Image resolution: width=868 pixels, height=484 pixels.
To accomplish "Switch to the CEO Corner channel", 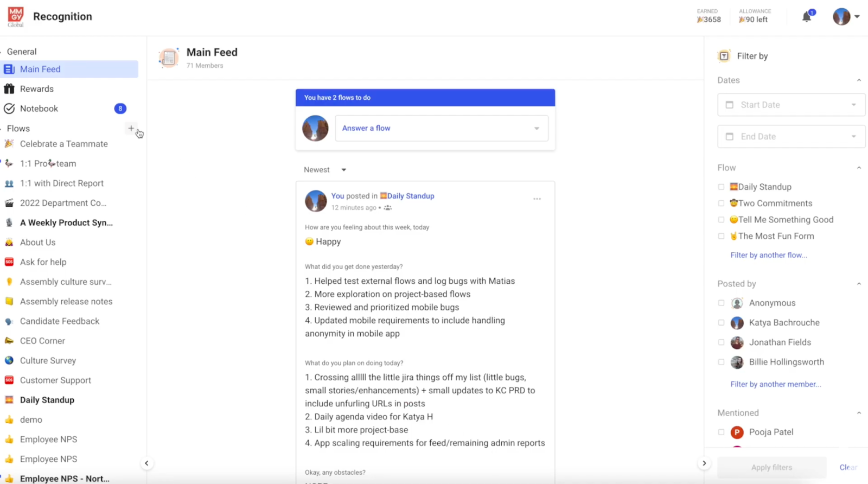I will tap(42, 341).
